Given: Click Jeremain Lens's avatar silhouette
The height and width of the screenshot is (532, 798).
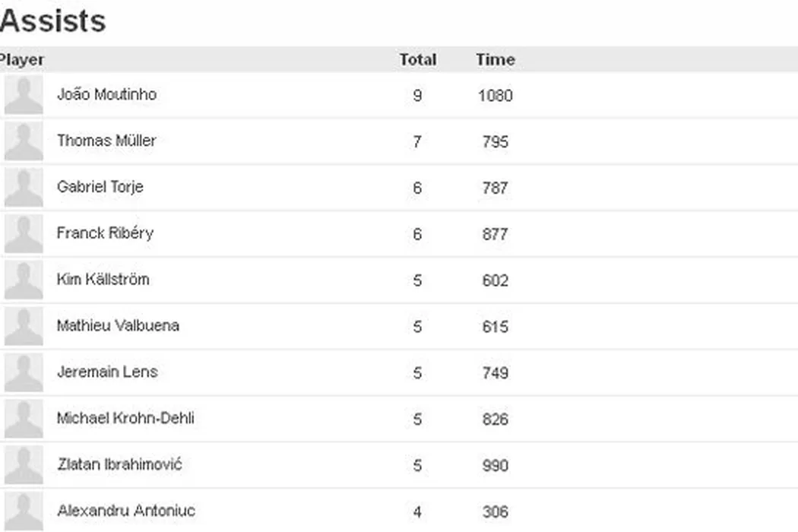Looking at the screenshot, I should point(24,374).
